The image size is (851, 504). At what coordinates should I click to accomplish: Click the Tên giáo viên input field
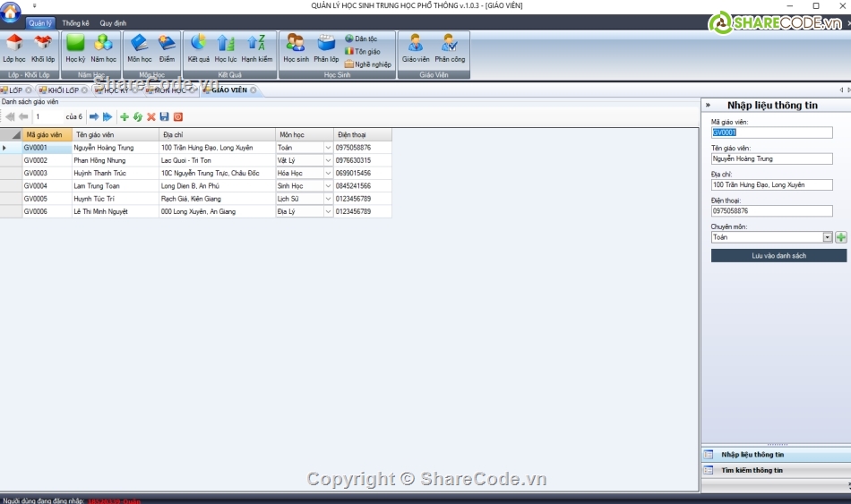coord(771,158)
